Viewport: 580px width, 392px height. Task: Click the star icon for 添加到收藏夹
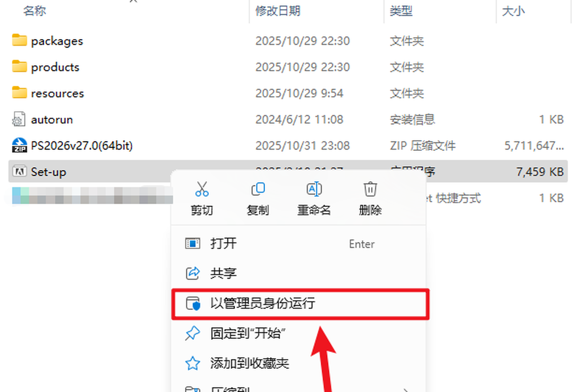pos(192,363)
